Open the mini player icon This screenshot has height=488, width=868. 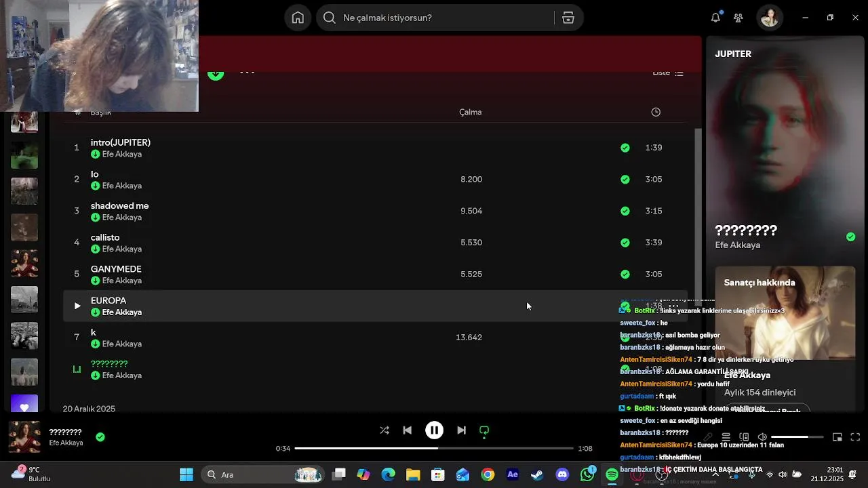837,437
